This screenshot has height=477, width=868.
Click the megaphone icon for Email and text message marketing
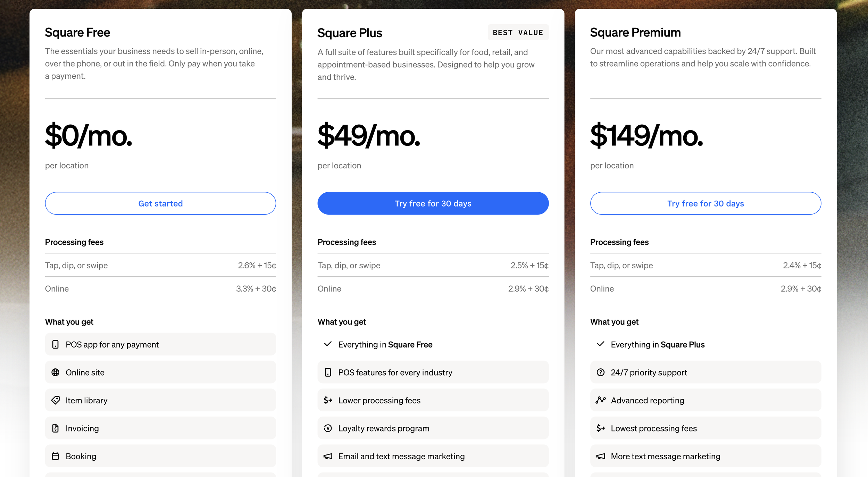click(328, 456)
